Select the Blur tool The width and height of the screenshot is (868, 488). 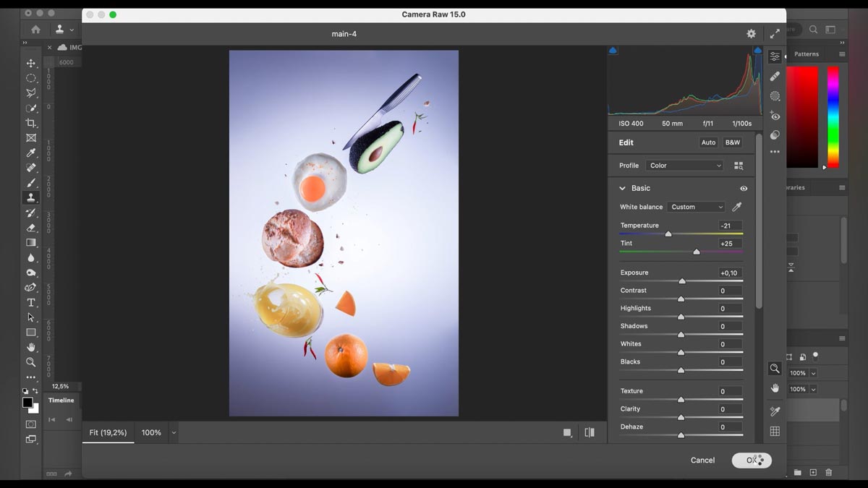[x=31, y=257]
